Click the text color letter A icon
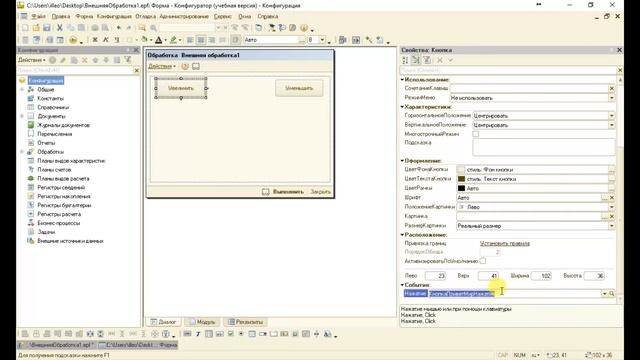The width and height of the screenshot is (640, 360). (x=159, y=40)
